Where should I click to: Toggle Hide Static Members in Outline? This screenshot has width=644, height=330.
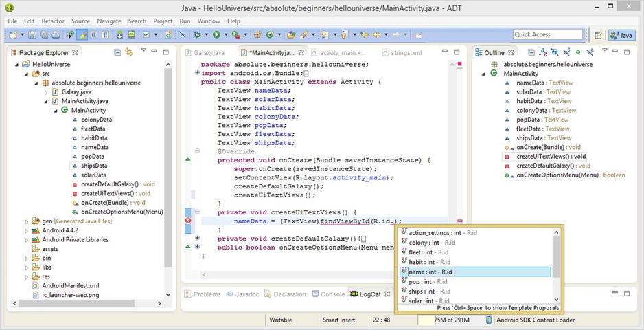567,52
